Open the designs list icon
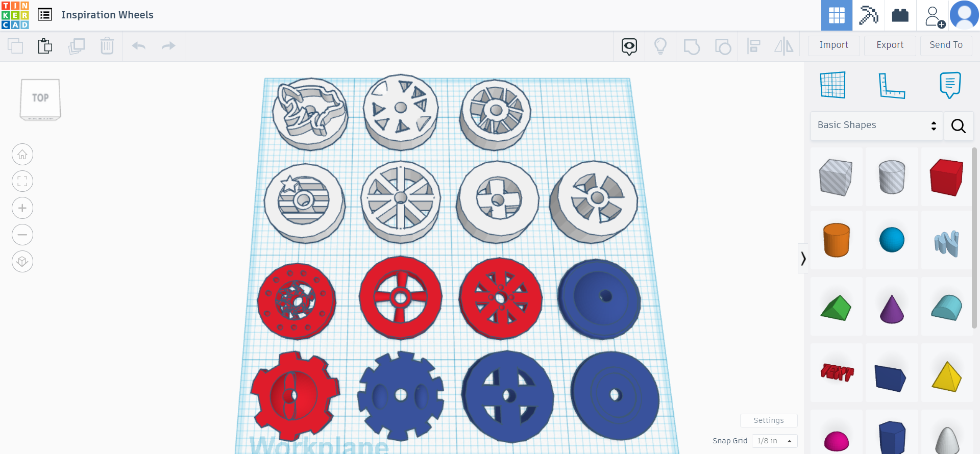This screenshot has height=454, width=980. [x=45, y=15]
